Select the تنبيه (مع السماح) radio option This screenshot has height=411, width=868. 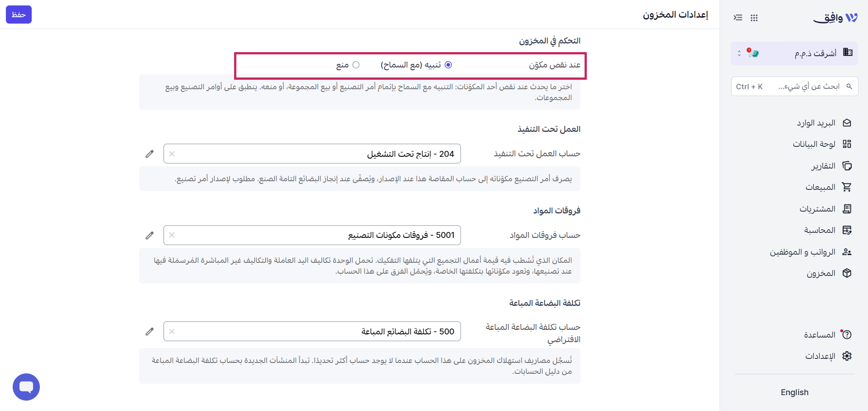448,65
